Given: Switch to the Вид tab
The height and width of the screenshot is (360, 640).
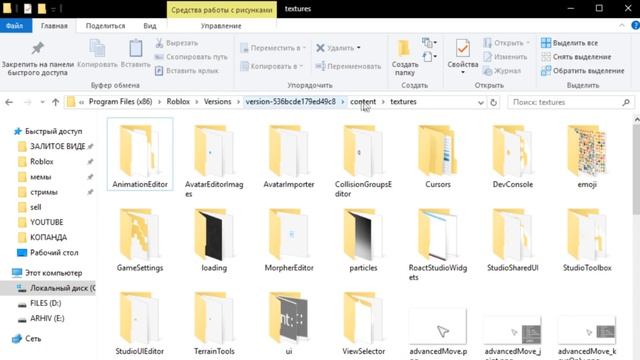Looking at the screenshot, I should click(x=149, y=26).
